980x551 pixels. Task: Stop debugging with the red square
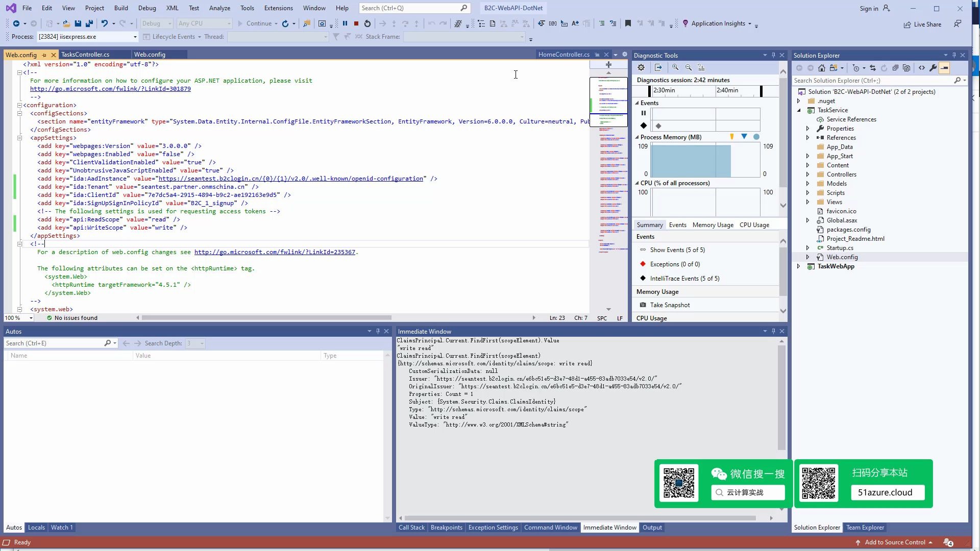coord(356,23)
